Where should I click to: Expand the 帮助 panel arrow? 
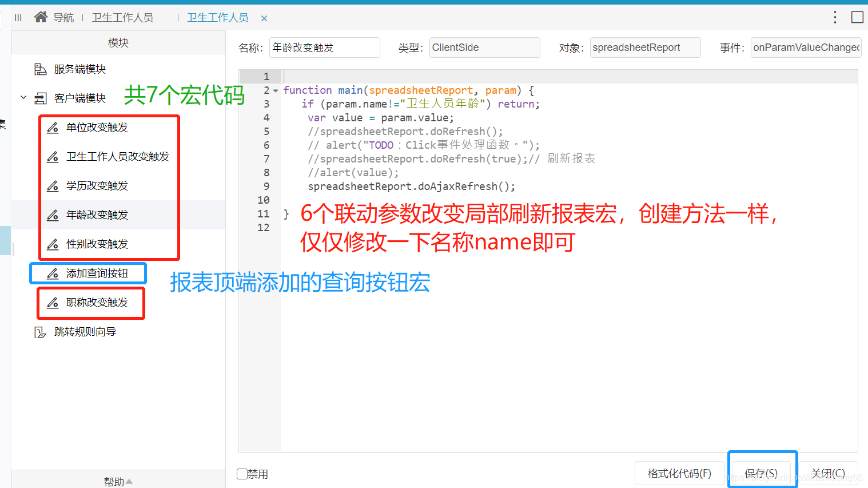(129, 482)
